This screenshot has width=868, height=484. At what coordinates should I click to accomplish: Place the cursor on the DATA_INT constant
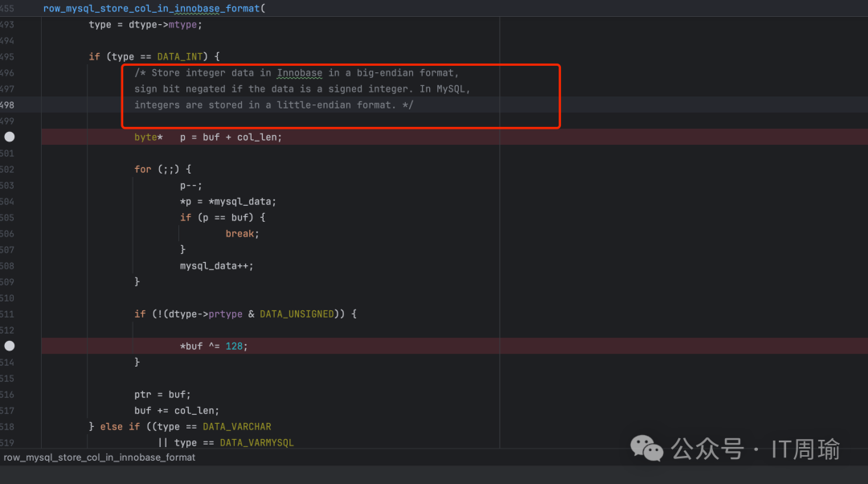(180, 56)
